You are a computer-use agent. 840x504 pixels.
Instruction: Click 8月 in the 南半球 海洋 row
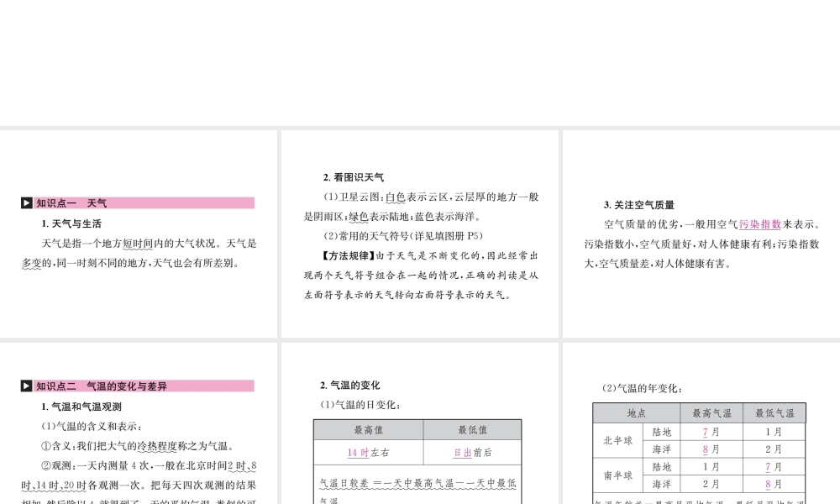pyautogui.click(x=774, y=484)
